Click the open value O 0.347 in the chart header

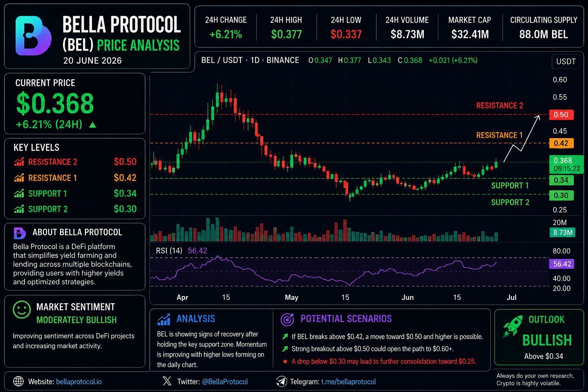click(320, 60)
